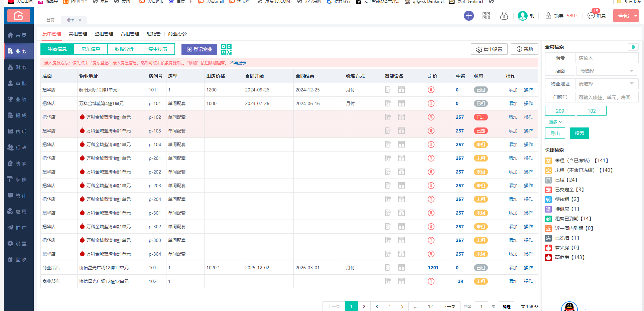Close the 业务 tab

(80, 20)
